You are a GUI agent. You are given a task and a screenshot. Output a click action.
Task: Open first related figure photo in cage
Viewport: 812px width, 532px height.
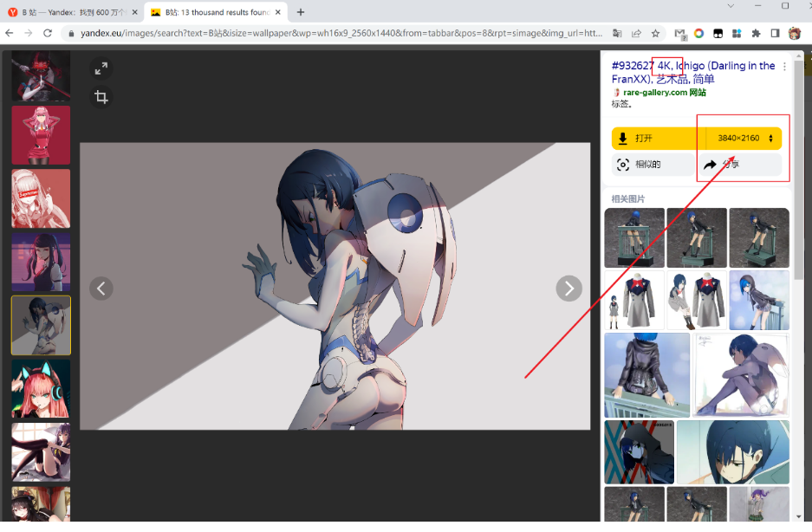tap(634, 237)
